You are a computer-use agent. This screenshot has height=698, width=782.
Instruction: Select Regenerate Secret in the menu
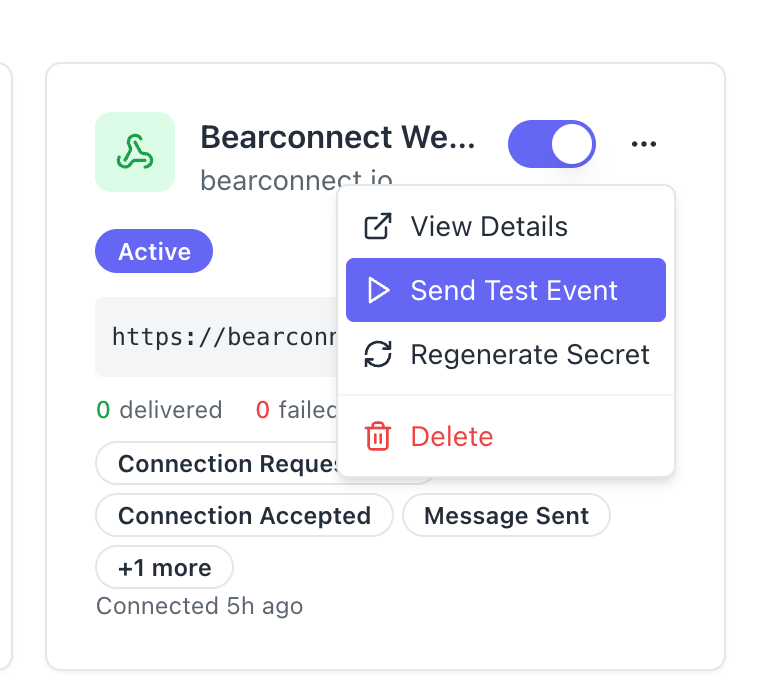click(x=529, y=355)
